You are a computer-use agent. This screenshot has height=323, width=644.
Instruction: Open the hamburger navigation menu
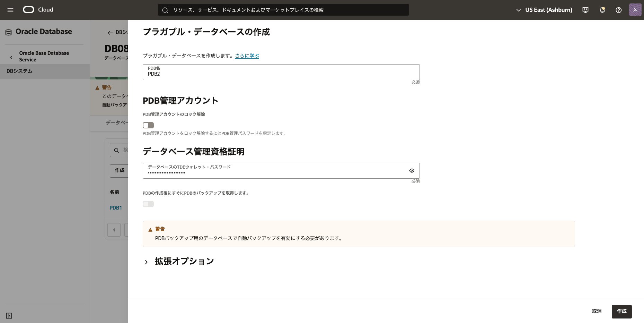(10, 10)
